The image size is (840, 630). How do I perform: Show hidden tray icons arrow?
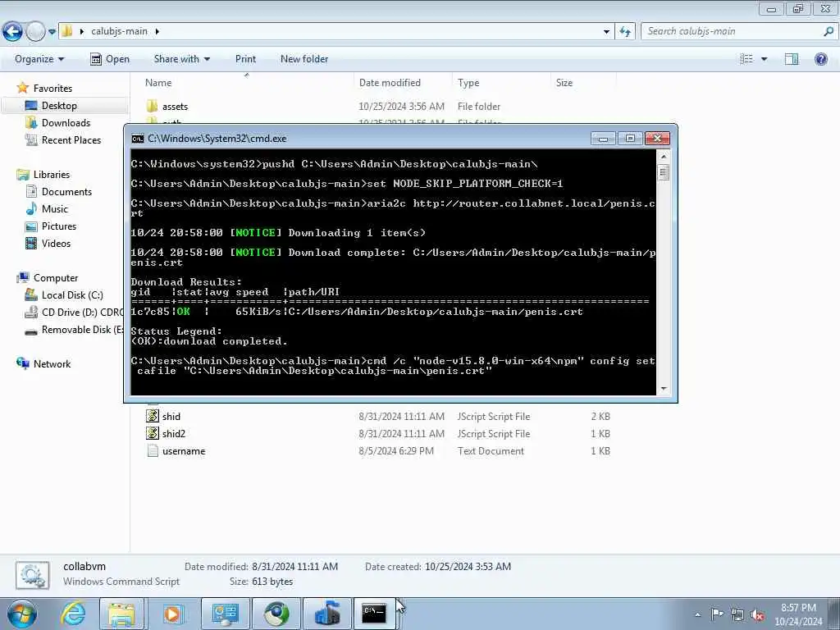point(697,614)
